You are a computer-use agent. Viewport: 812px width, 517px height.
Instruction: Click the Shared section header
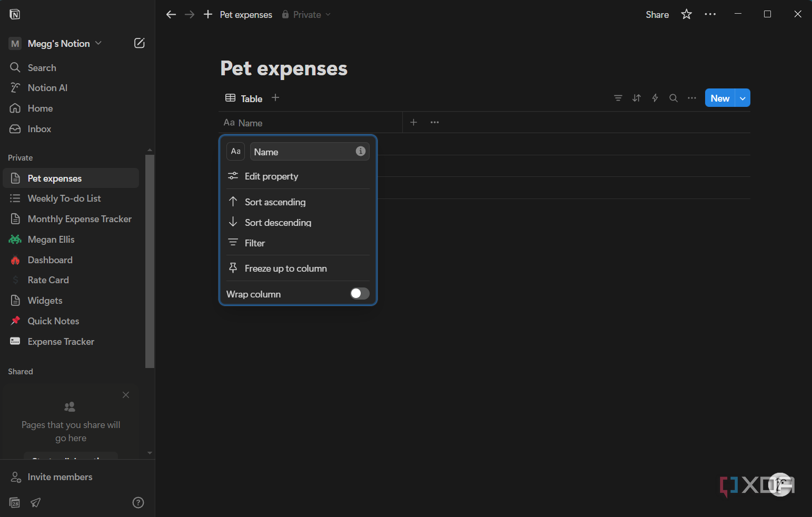pos(21,372)
